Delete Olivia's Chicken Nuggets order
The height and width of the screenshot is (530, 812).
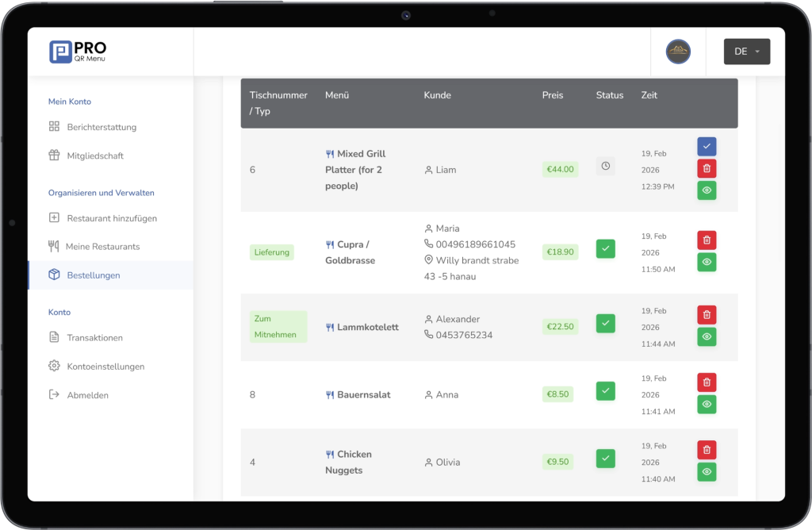pos(707,450)
